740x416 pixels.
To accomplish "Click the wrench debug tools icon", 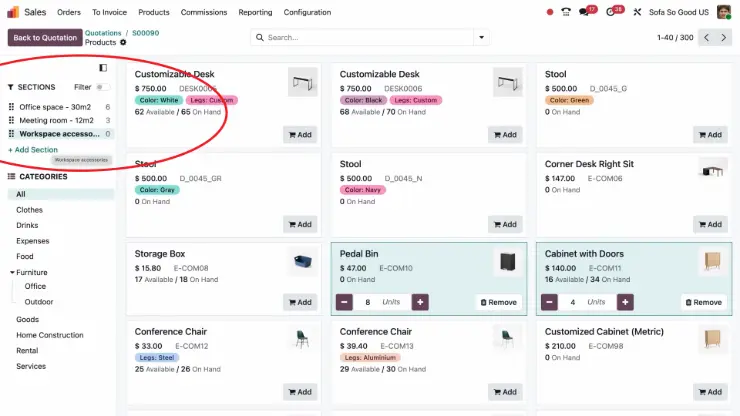I will (637, 12).
